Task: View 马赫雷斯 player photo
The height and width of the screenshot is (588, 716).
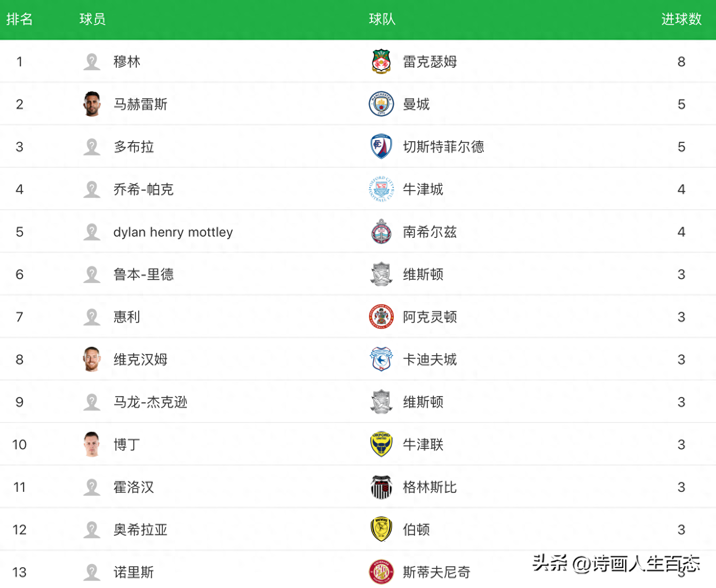Action: 92,104
